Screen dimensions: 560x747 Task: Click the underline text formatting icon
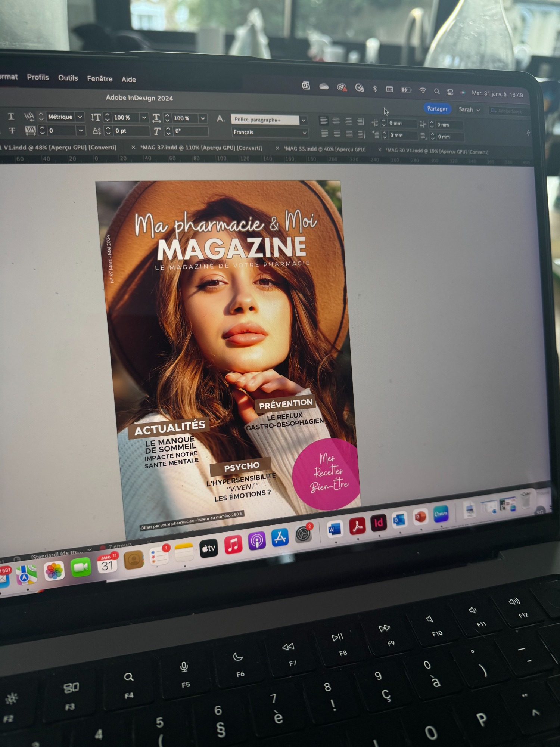click(x=11, y=117)
